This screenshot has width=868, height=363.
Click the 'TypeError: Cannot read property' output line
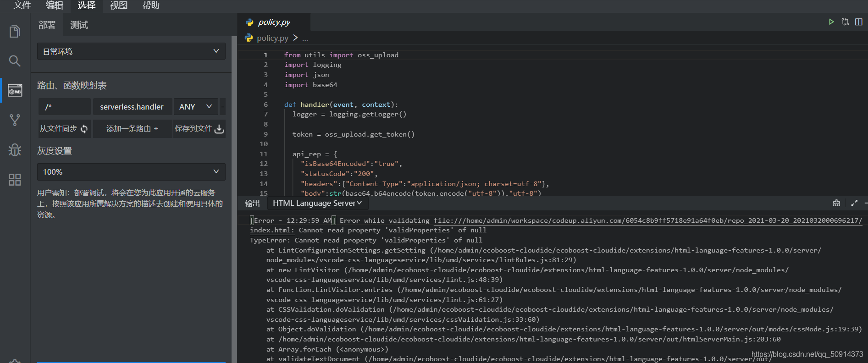366,240
